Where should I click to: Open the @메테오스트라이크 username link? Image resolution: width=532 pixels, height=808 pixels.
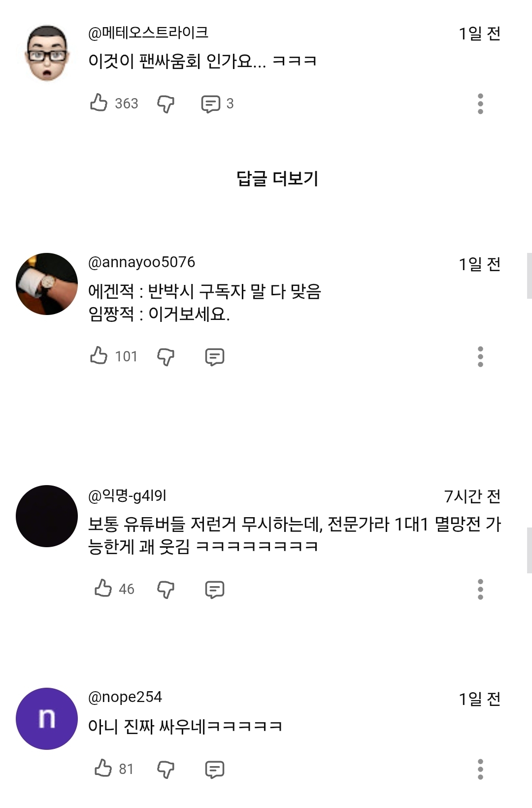coord(148,33)
